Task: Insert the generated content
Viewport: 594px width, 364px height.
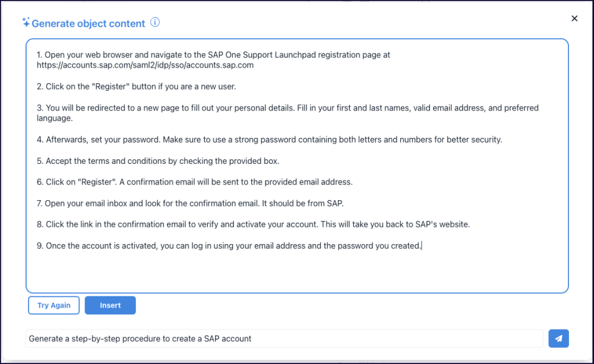Action: 110,305
